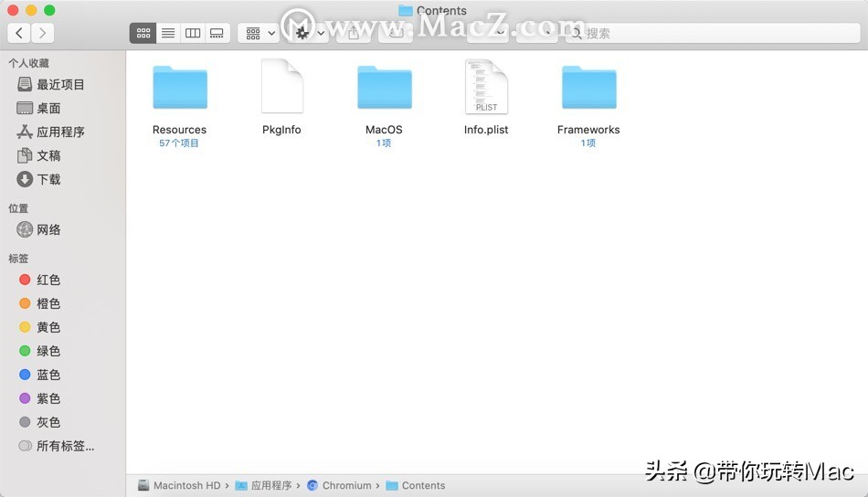This screenshot has height=497, width=868.
Task: Click 应用程序 in the path bar
Action: point(263,485)
